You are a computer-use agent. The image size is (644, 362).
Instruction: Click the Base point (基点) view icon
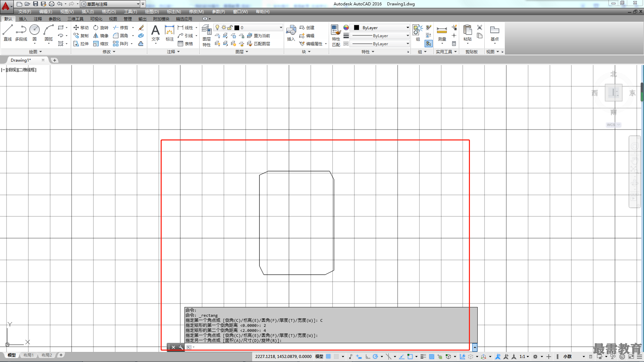pyautogui.click(x=494, y=33)
